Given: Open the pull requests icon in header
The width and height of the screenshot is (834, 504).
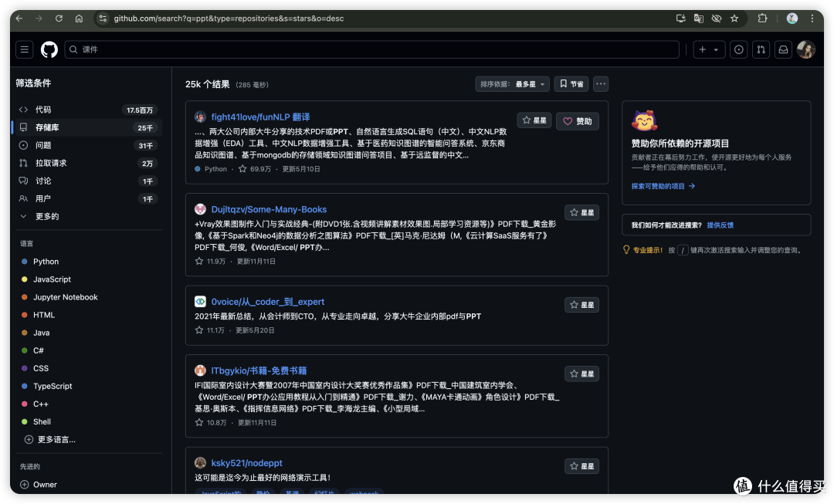Looking at the screenshot, I should (x=761, y=49).
